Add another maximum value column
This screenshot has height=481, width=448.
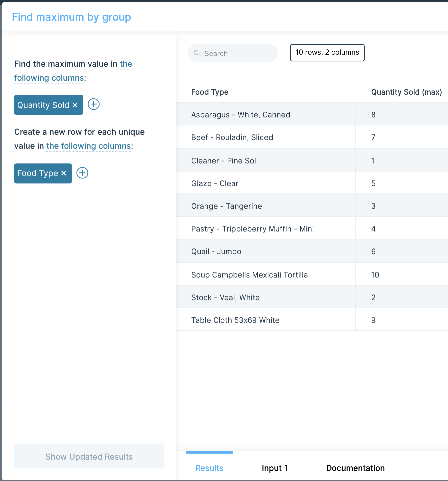(94, 104)
